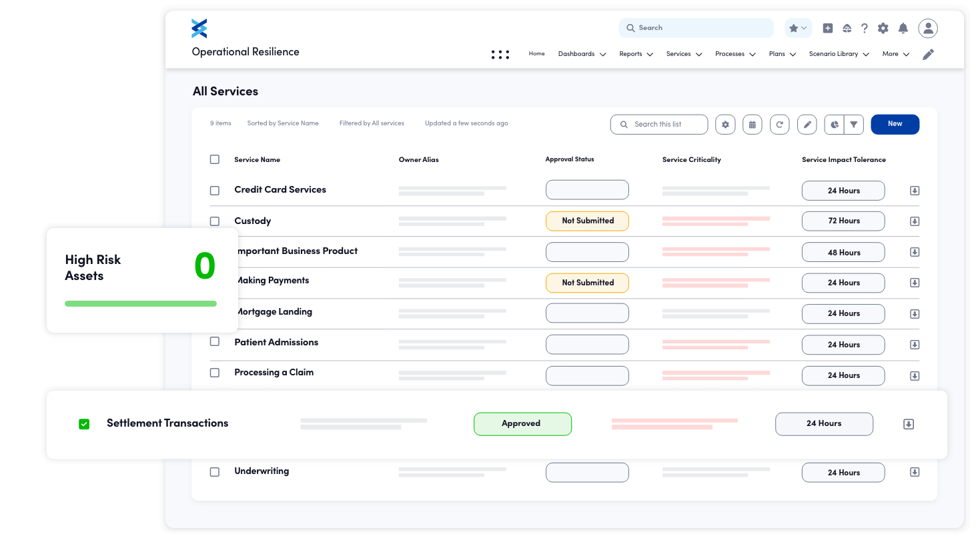Viewport: 974px width, 560px height.
Task: Show charts panel icon
Action: point(835,125)
